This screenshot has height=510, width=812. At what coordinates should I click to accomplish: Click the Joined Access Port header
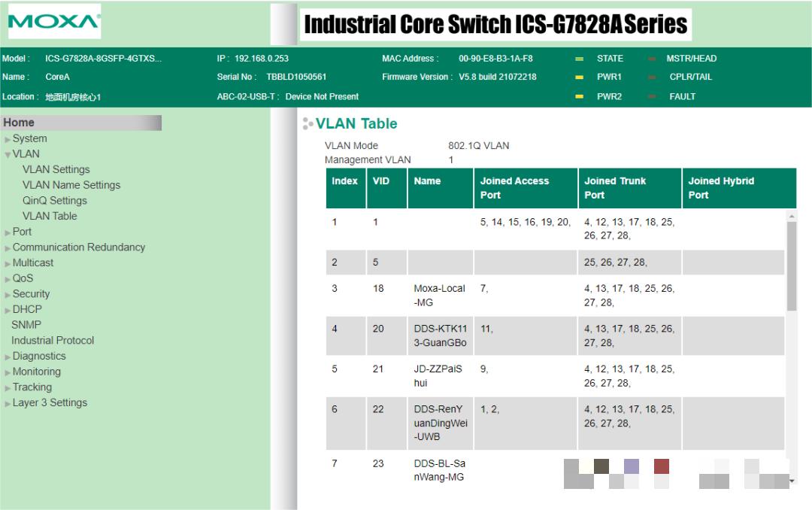click(x=526, y=188)
